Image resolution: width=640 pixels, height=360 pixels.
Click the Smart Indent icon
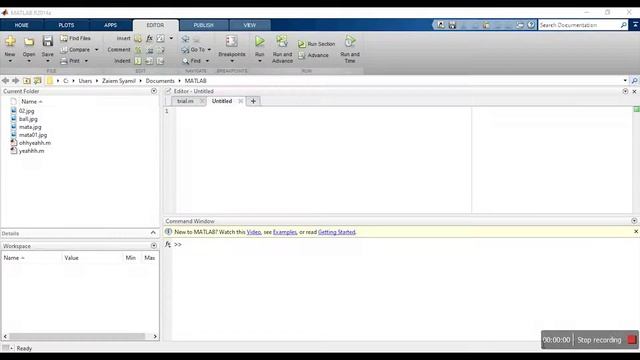click(x=138, y=61)
